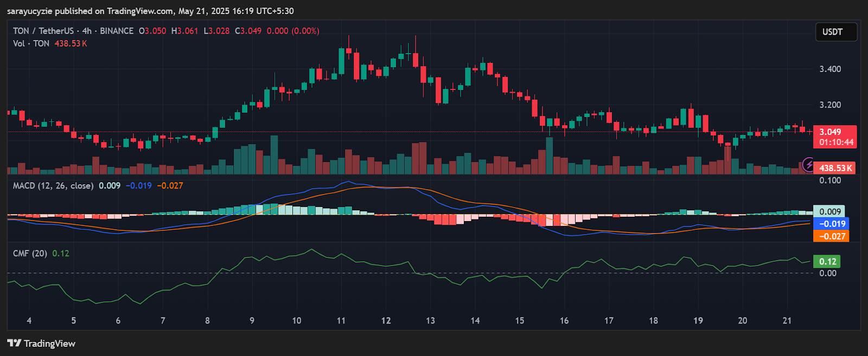Click the TradingView wordmark text
Screen dimensions: 868x356
(49, 343)
